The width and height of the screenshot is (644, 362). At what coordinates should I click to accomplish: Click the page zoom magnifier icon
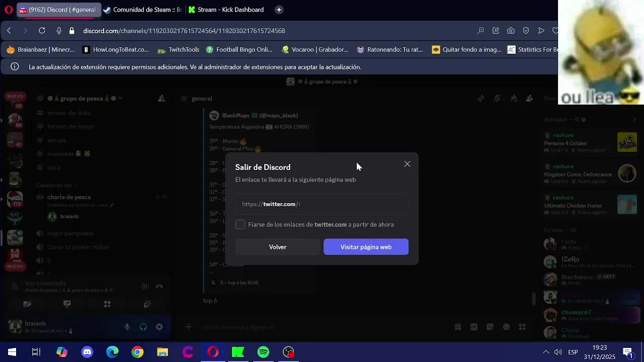[x=480, y=31]
